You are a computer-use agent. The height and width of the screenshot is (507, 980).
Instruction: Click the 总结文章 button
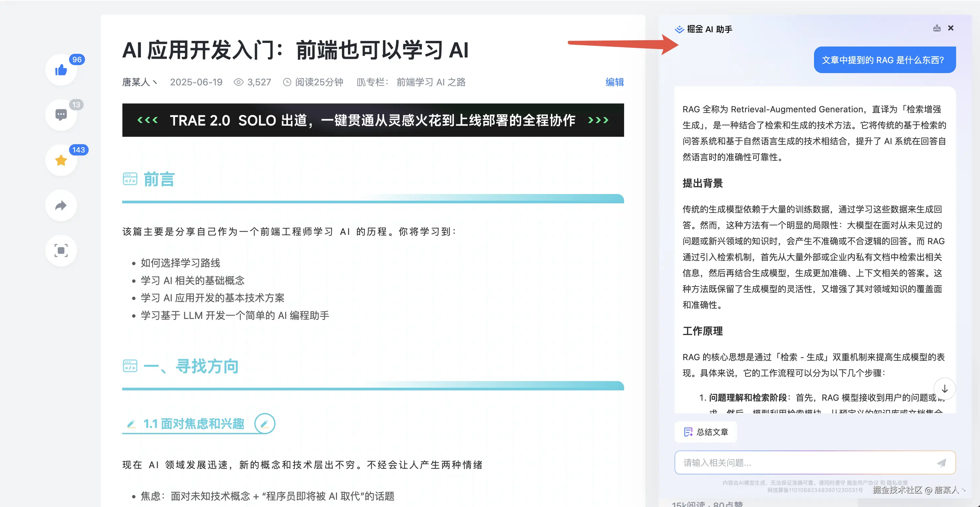[706, 432]
